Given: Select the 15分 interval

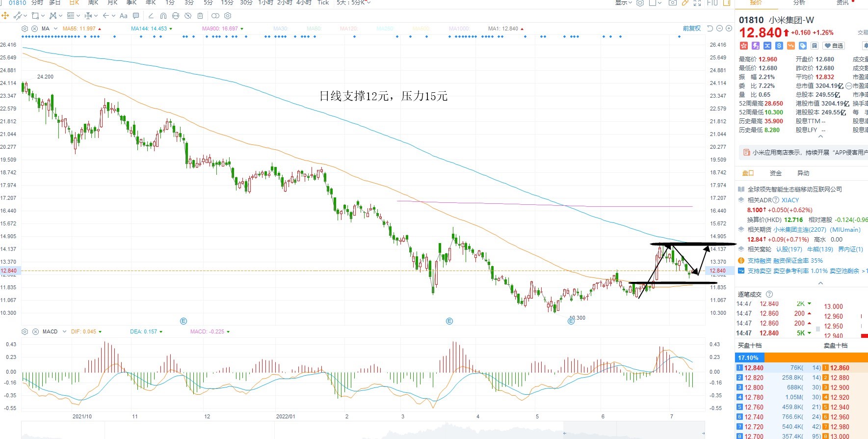Looking at the screenshot, I should 227,2.
